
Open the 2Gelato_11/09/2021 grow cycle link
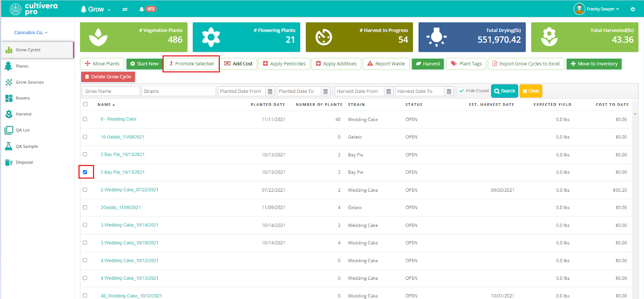121,208
